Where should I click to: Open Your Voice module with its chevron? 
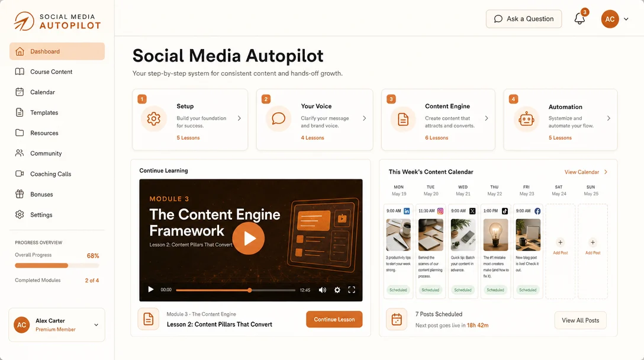tap(364, 118)
